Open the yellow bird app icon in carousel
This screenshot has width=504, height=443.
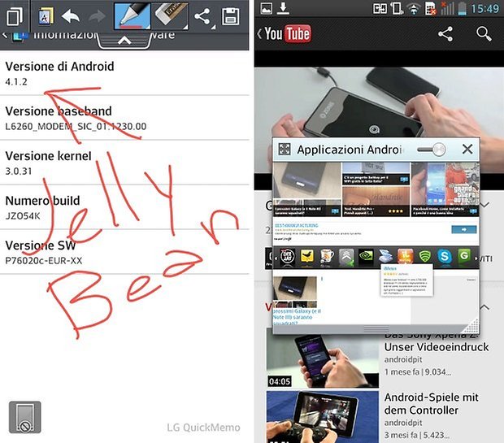click(x=307, y=257)
